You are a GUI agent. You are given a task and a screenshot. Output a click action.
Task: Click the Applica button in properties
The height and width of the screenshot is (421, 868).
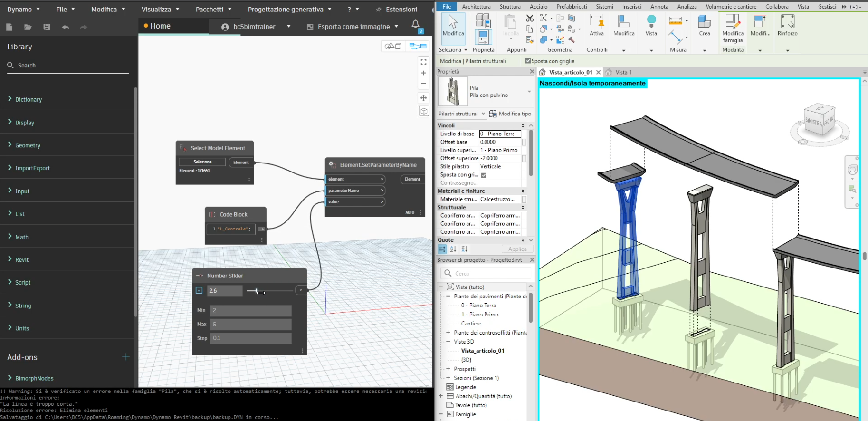[517, 249]
